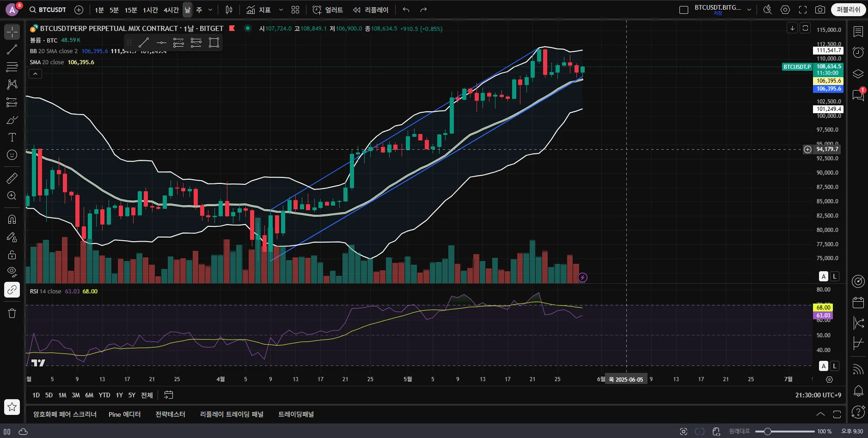Image resolution: width=868 pixels, height=438 pixels.
Task: Open the help center question mark
Action: click(858, 412)
